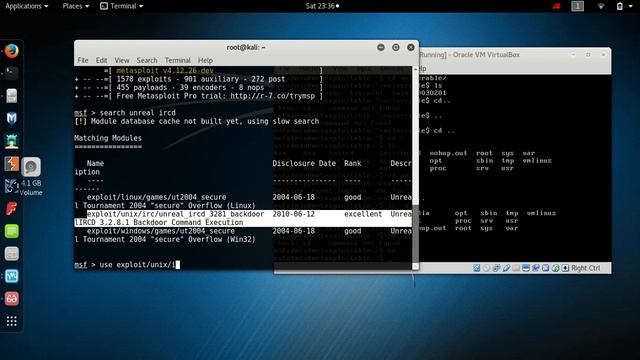Open the blue waveform icon in dock

11,276
